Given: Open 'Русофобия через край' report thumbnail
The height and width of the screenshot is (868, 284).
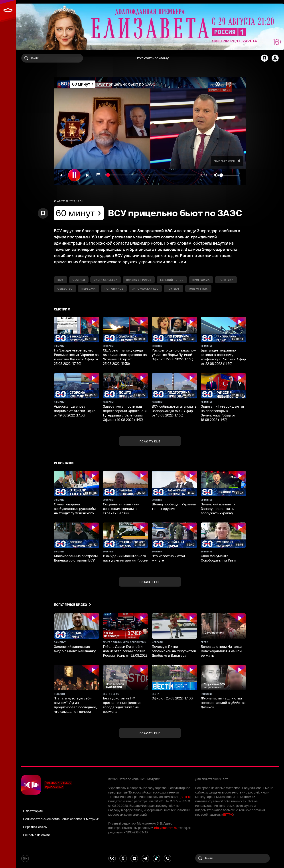Looking at the screenshot, I should tap(223, 535).
